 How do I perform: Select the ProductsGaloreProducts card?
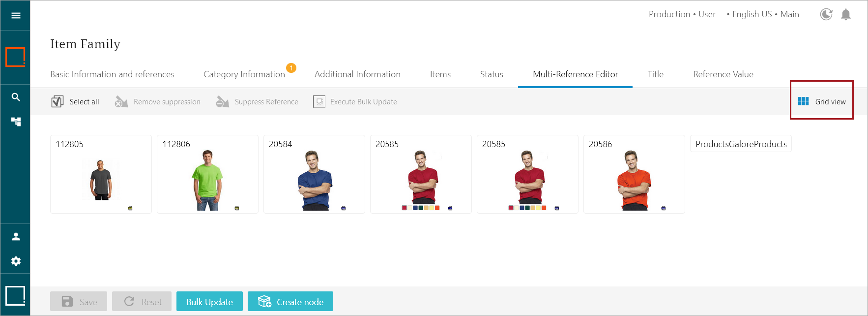point(741,144)
